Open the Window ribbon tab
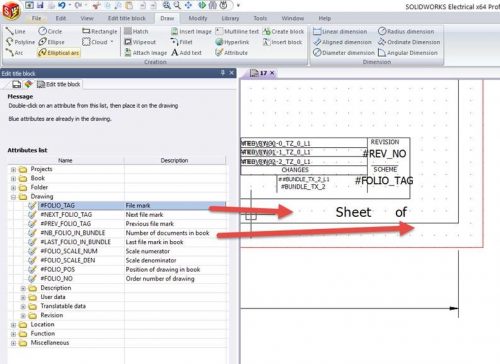 pos(293,18)
